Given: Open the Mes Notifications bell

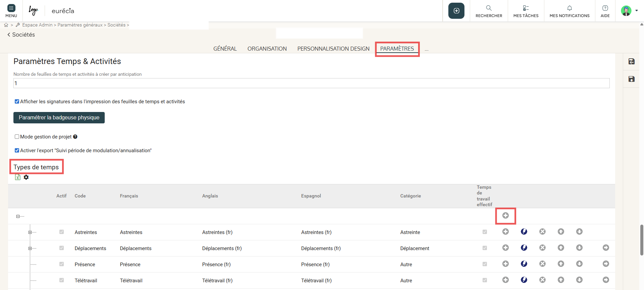Looking at the screenshot, I should [569, 11].
